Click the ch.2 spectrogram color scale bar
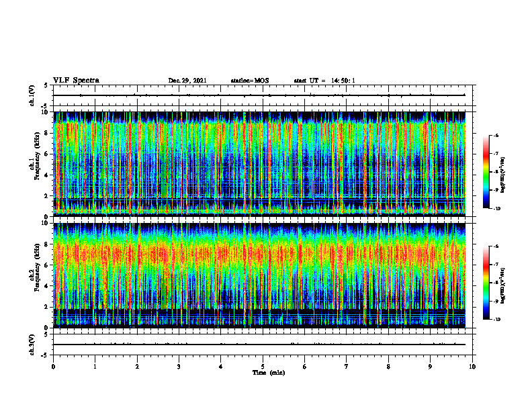Viewport: 532px width, 411px height. tap(486, 283)
